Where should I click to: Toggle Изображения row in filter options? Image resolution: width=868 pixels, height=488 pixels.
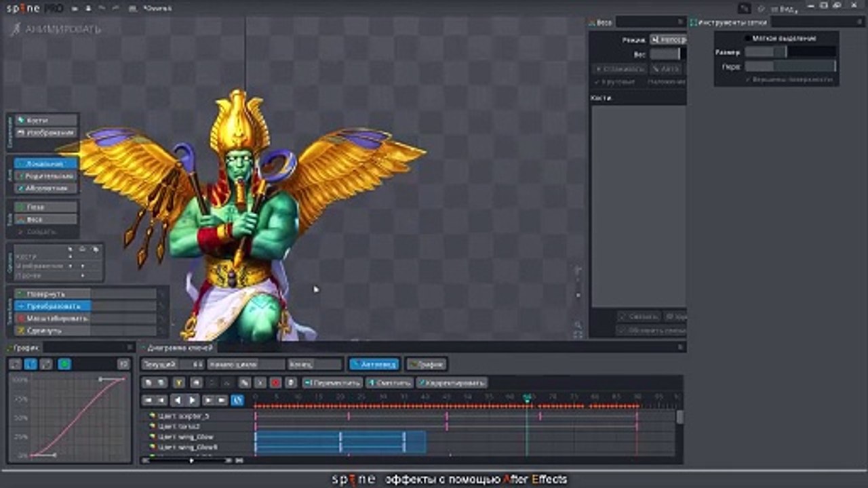click(x=58, y=266)
